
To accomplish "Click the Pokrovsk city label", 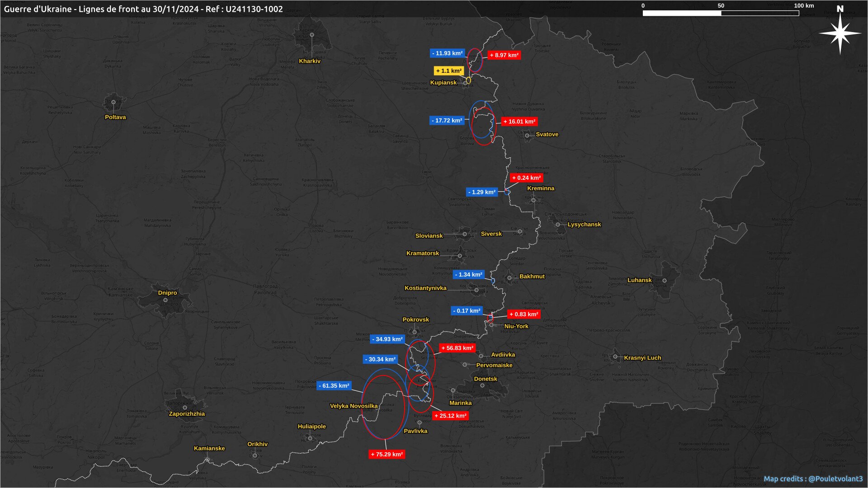I will click(x=416, y=319).
